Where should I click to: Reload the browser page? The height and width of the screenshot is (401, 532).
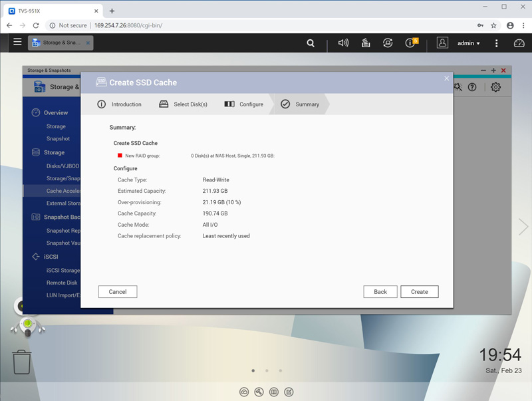click(36, 25)
